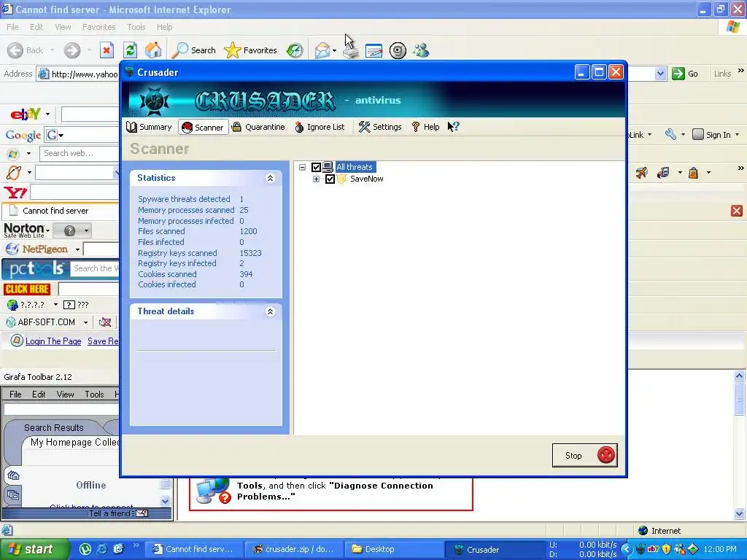The image size is (747, 560).
Task: Open the Quarantine section
Action: click(x=258, y=127)
